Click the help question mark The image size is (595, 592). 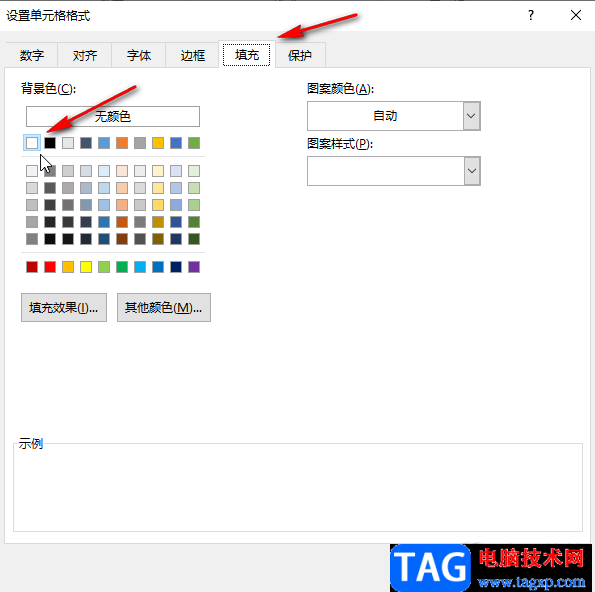531,16
